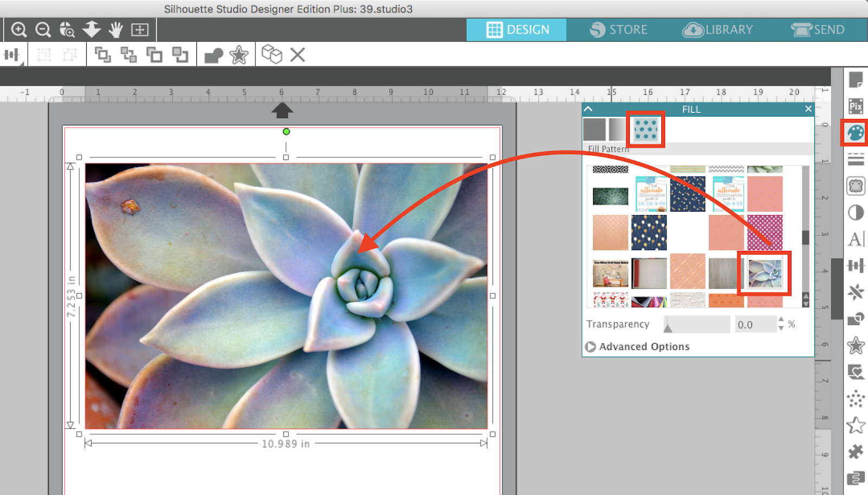The height and width of the screenshot is (495, 868).
Task: Activate the Pan hand tool
Action: coord(116,29)
